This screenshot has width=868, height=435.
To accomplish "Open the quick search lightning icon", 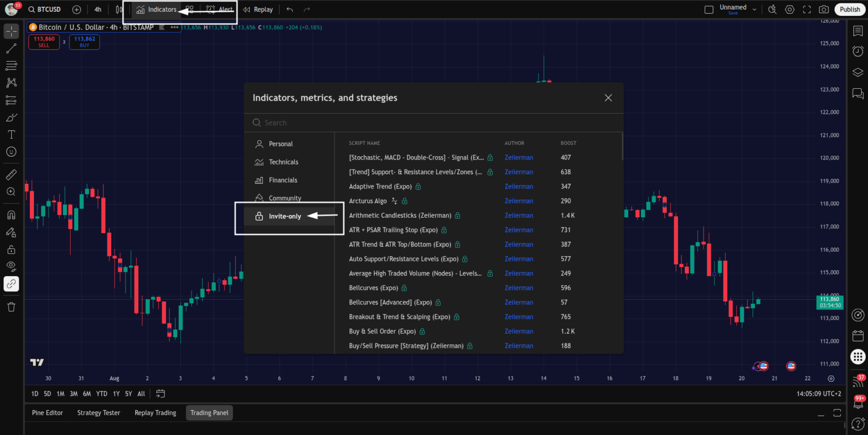I will click(x=773, y=9).
